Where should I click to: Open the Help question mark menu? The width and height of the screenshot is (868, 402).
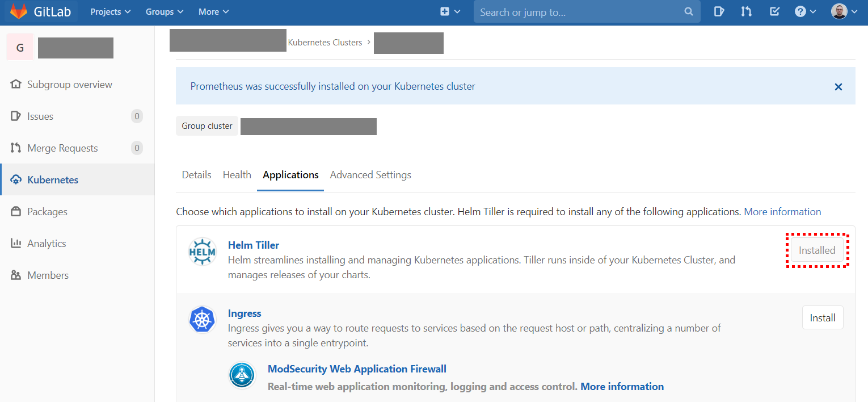(x=805, y=11)
